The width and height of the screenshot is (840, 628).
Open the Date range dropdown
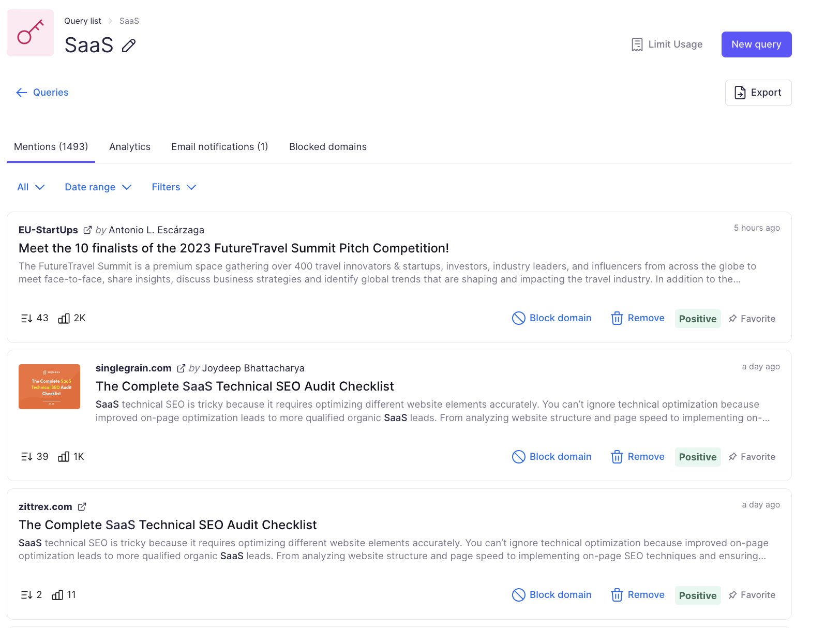(x=98, y=187)
